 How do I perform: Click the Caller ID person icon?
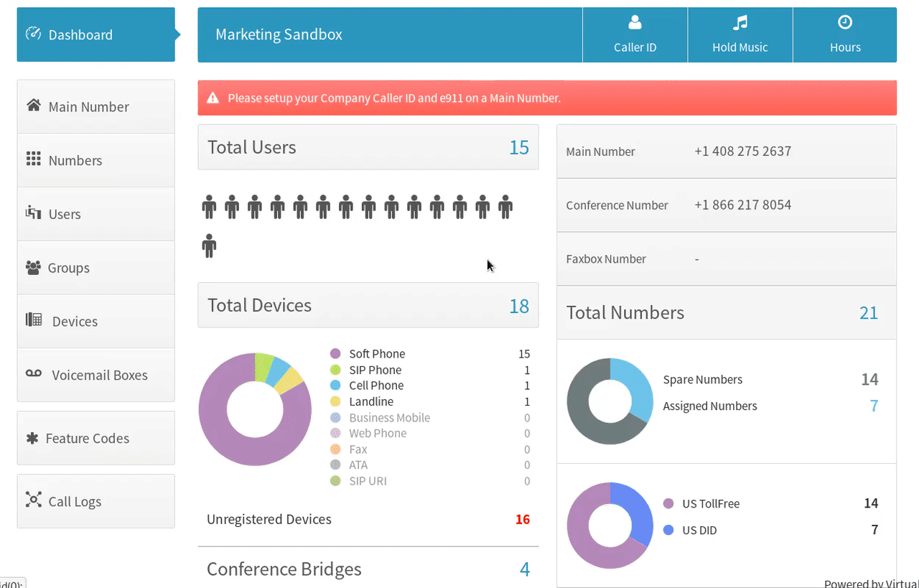tap(635, 23)
